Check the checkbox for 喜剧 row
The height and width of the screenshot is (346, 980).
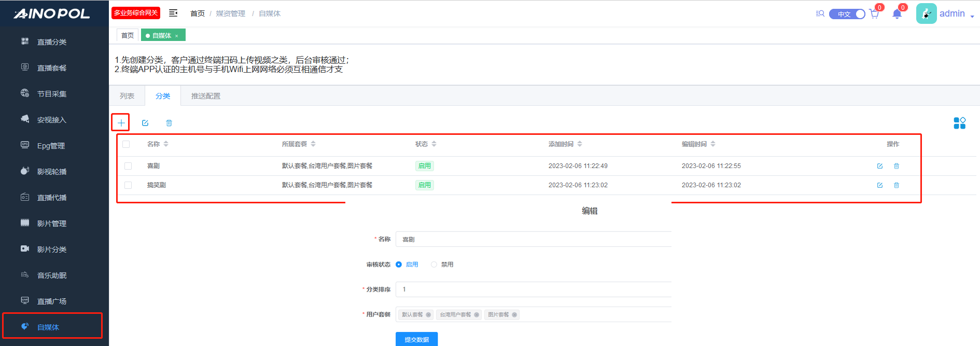tap(128, 166)
